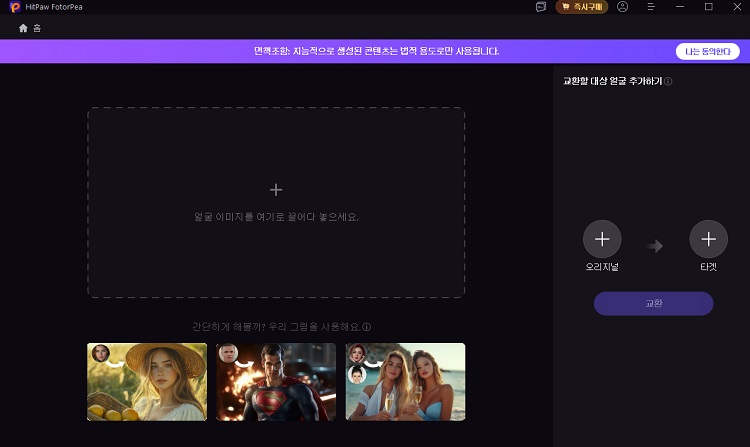750x447 pixels.
Task: Select sample image of girl with straw hat
Action: coord(147,382)
